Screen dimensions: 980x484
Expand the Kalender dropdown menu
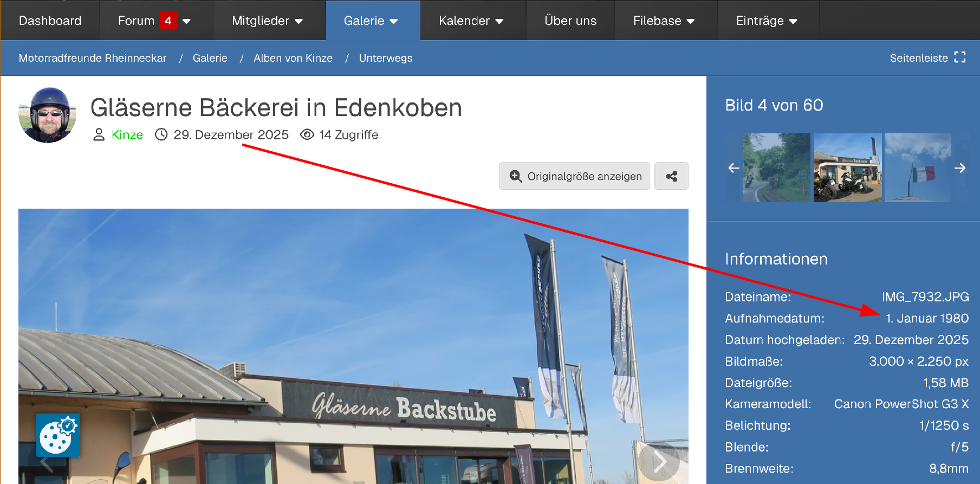471,21
